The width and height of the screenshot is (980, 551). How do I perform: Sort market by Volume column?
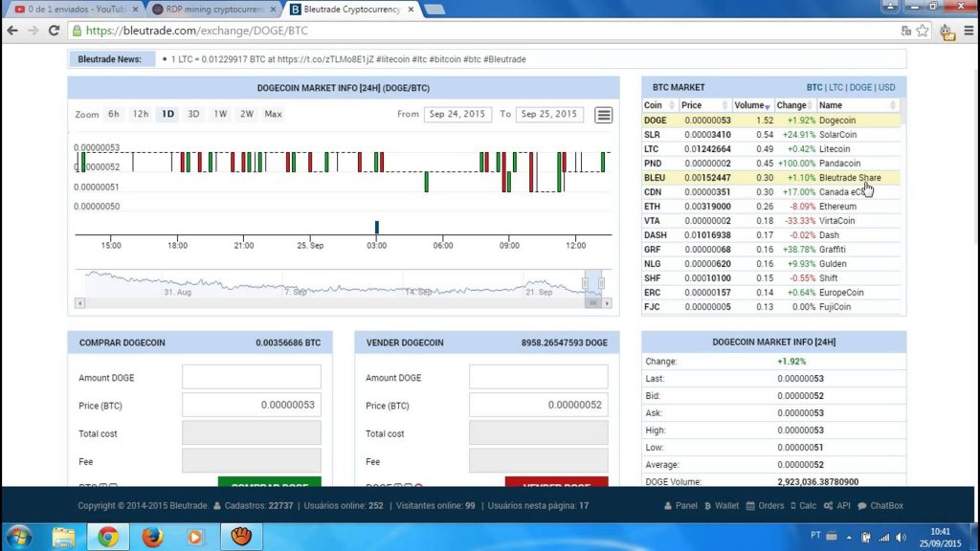752,105
